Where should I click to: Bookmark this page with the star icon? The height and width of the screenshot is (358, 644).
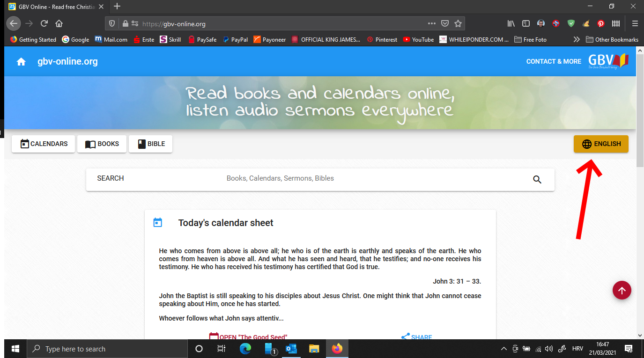click(x=458, y=23)
